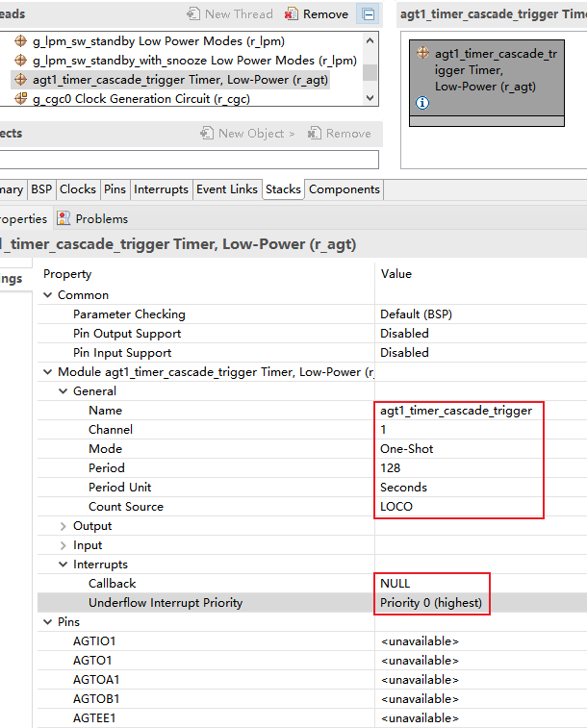Viewport: 587px width, 728px height.
Task: Click the info icon in the stack block
Action: (x=422, y=103)
